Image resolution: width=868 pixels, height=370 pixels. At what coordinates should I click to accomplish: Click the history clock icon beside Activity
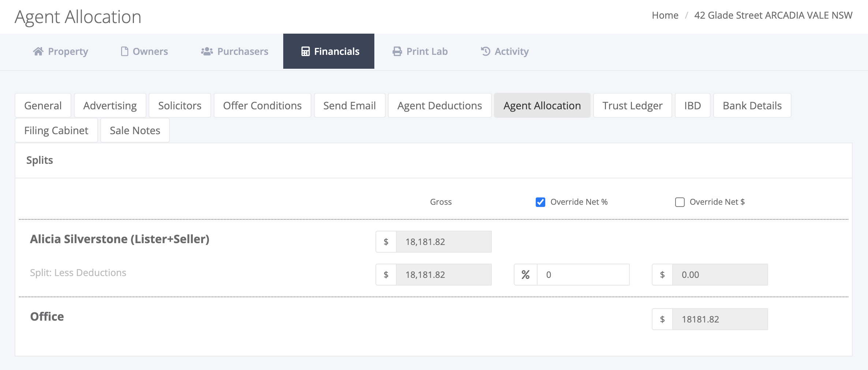[486, 51]
